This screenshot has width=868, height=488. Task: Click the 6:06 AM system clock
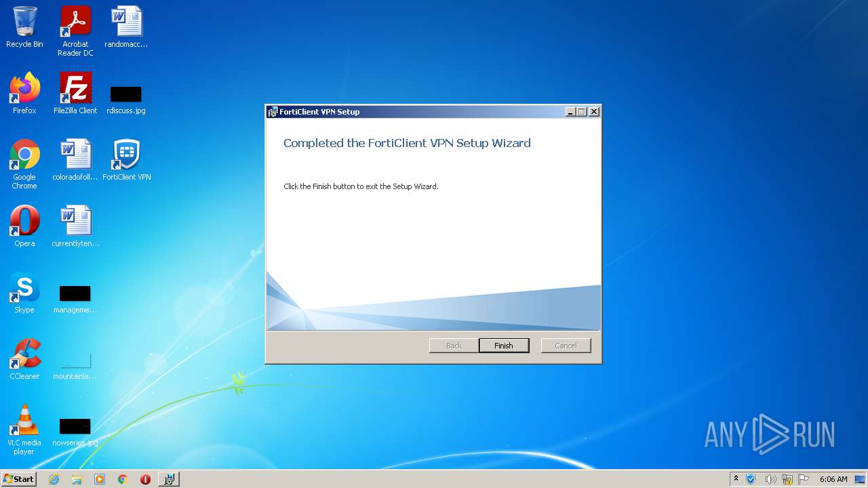[833, 479]
